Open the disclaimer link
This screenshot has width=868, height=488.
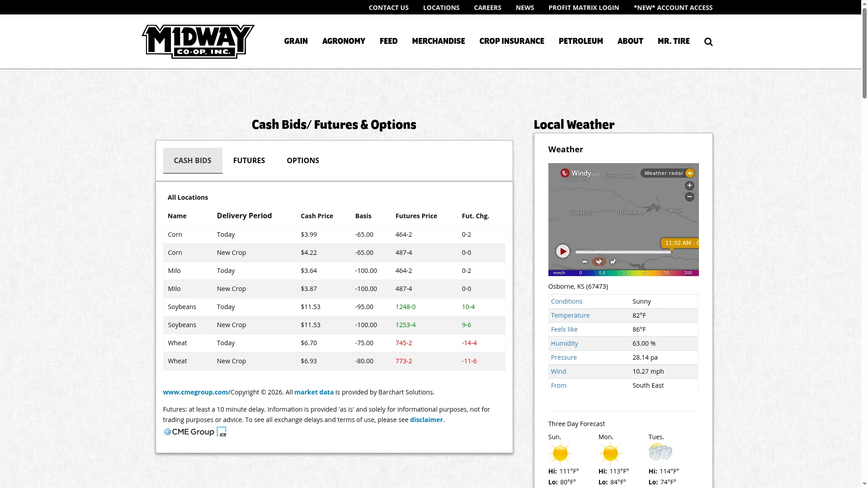point(426,420)
